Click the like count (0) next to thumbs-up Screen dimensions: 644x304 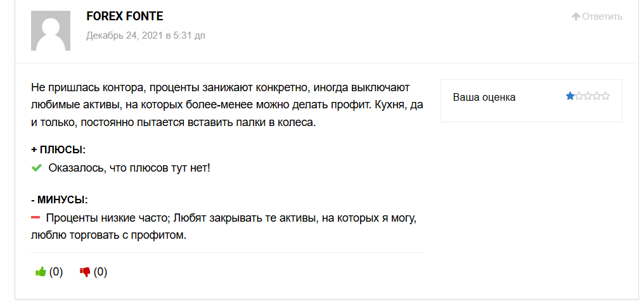pos(56,272)
